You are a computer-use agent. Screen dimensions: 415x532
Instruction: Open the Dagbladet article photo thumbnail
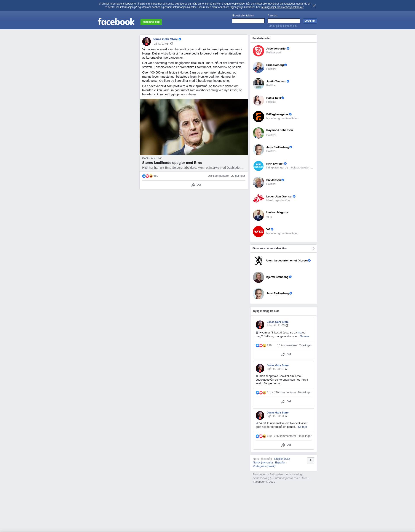coord(193,127)
